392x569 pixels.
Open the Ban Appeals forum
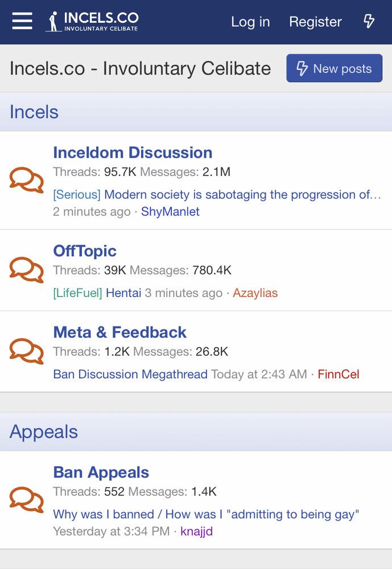click(101, 472)
